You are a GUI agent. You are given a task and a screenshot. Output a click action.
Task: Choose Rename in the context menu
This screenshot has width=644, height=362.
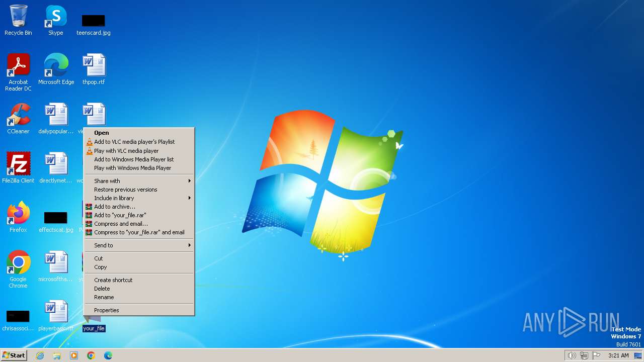(x=139, y=297)
